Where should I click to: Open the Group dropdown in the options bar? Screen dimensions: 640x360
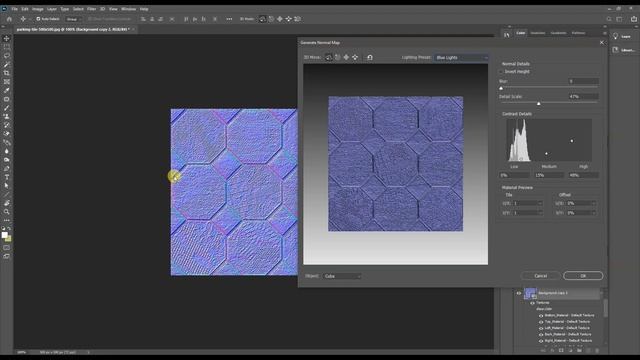point(73,19)
